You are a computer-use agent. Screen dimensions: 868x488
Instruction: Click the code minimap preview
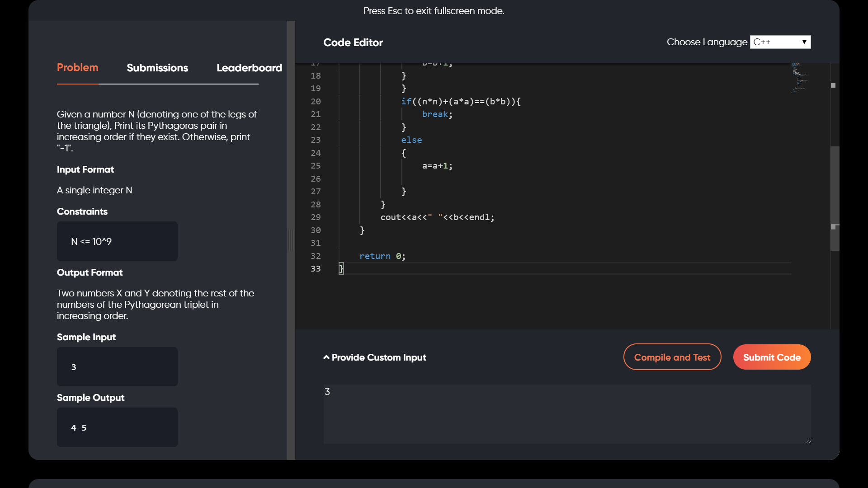pyautogui.click(x=799, y=78)
